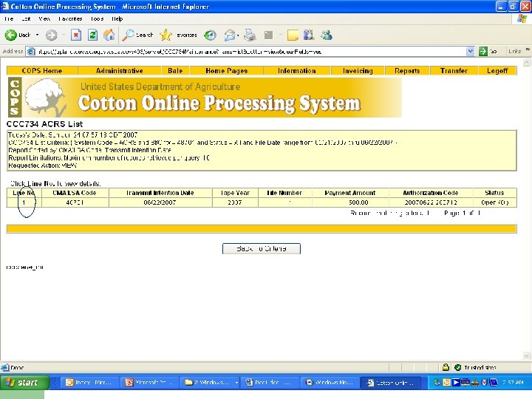
Task: Click the History toolbar icon
Action: pos(211,35)
